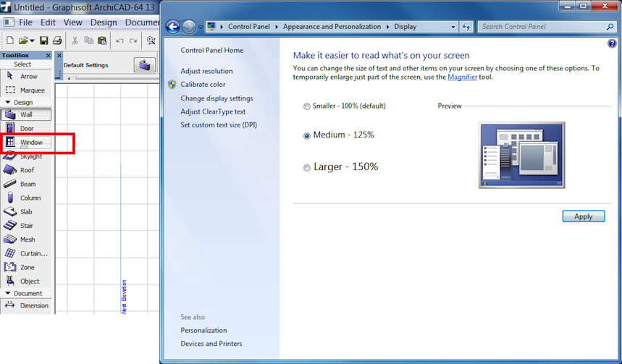Click the Open folder icon in ArchiCAD

pos(23,40)
